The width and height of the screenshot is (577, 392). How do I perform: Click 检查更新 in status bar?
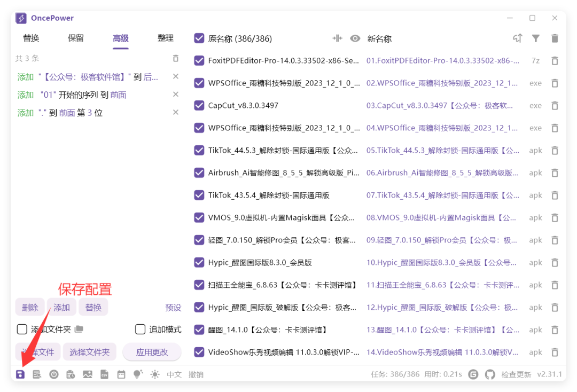click(516, 374)
